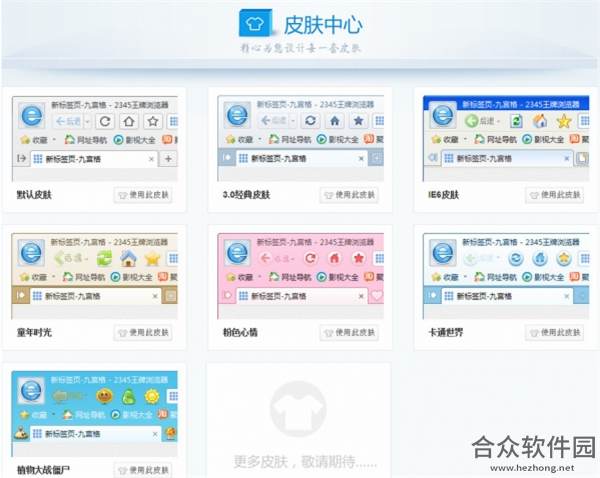Select the 粉色心情 skin name label
Screen dimensions: 600x478
tap(240, 333)
